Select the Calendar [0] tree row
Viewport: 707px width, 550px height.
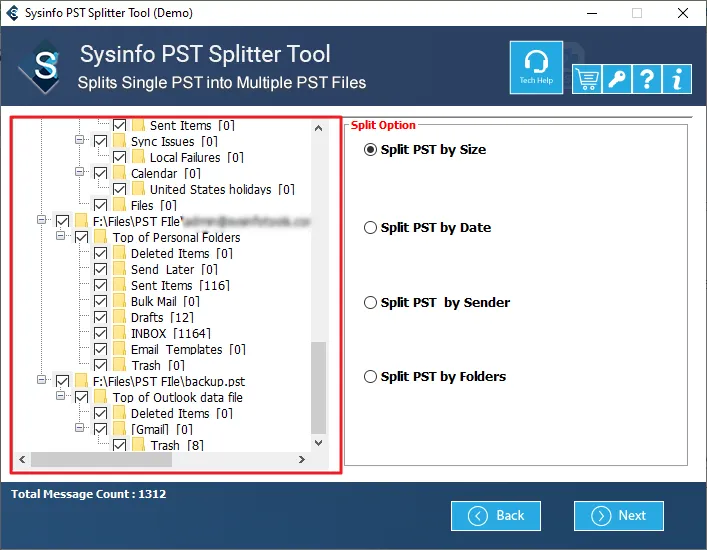(165, 173)
